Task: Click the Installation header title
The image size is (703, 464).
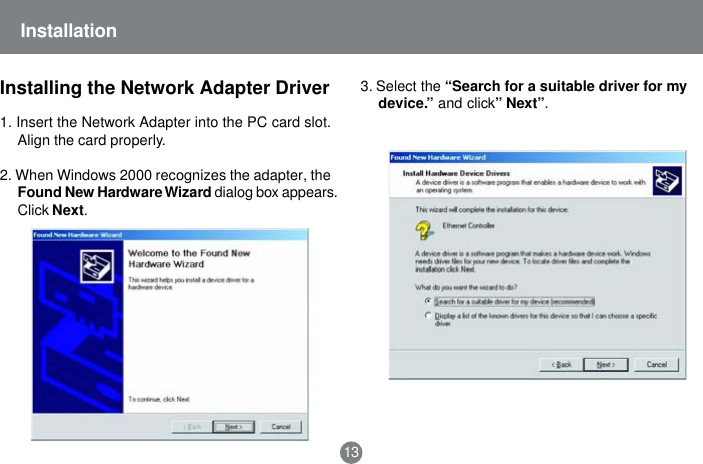Action: coord(69,30)
